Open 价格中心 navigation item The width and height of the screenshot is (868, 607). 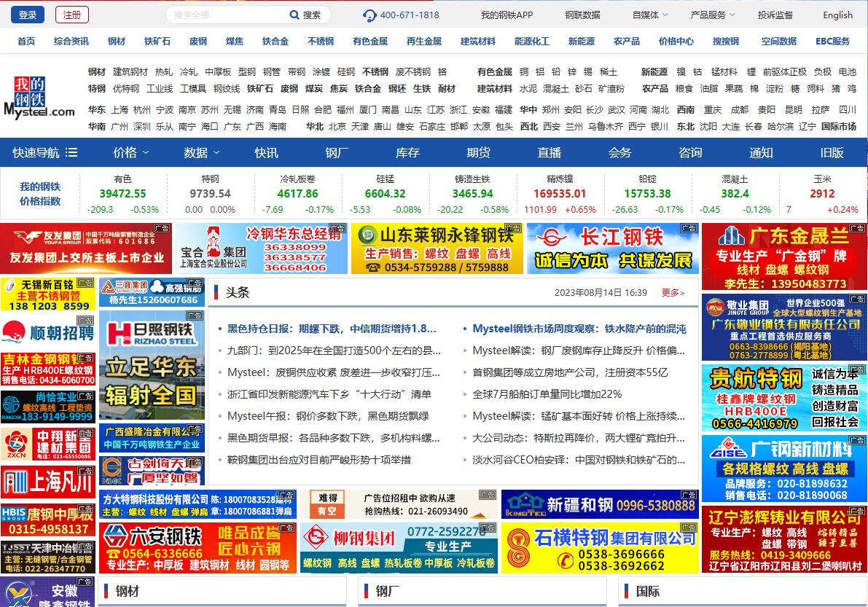click(x=676, y=41)
